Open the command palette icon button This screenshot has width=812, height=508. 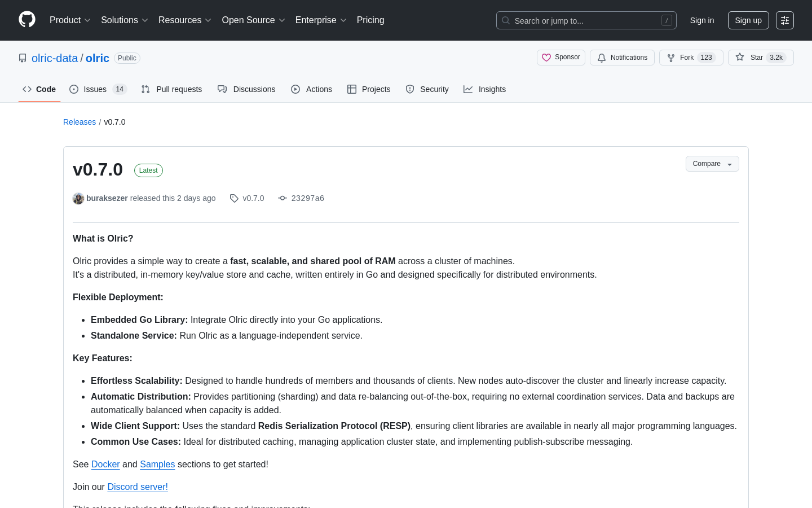point(785,20)
